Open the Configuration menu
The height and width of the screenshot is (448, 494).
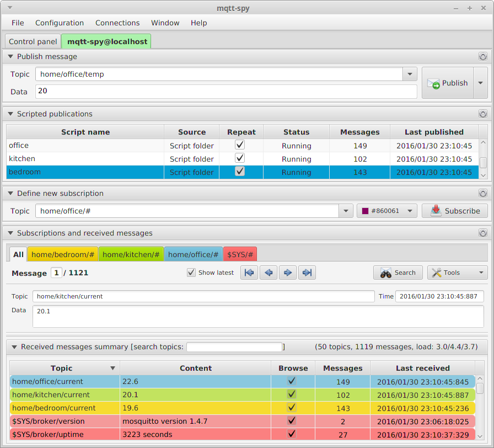tap(59, 23)
